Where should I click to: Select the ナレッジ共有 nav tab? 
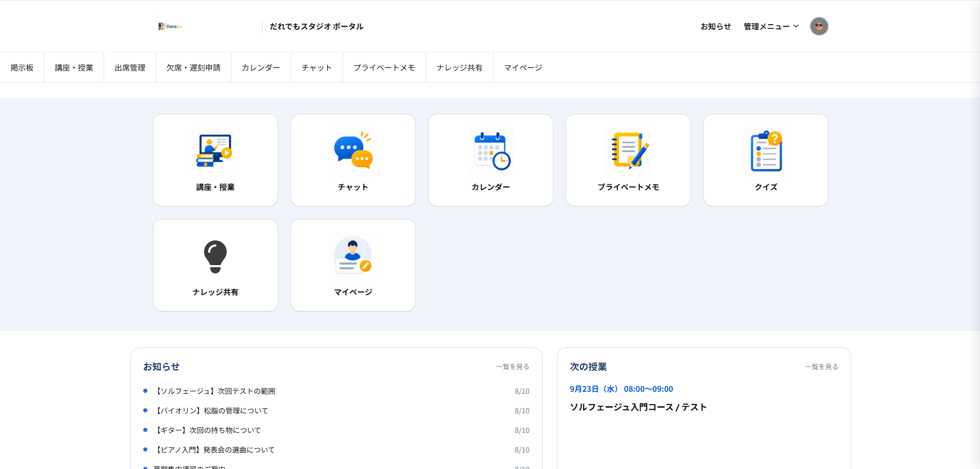pyautogui.click(x=460, y=67)
